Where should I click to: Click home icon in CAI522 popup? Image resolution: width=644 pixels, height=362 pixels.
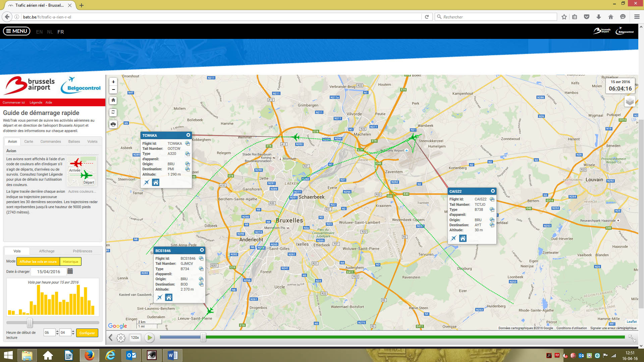[x=463, y=238]
